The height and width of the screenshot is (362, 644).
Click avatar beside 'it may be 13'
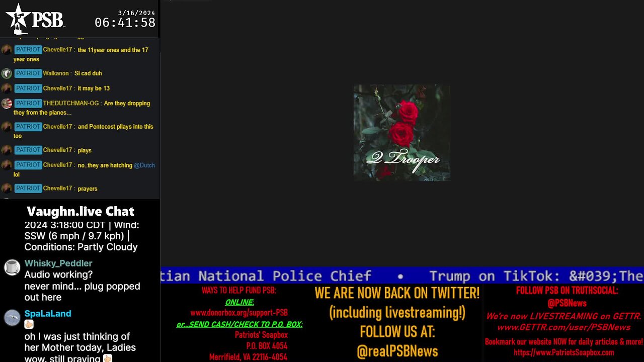7,88
